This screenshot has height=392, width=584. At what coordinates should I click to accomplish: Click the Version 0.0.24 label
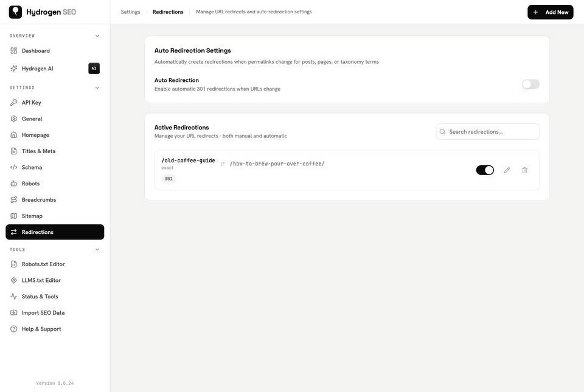tap(55, 383)
